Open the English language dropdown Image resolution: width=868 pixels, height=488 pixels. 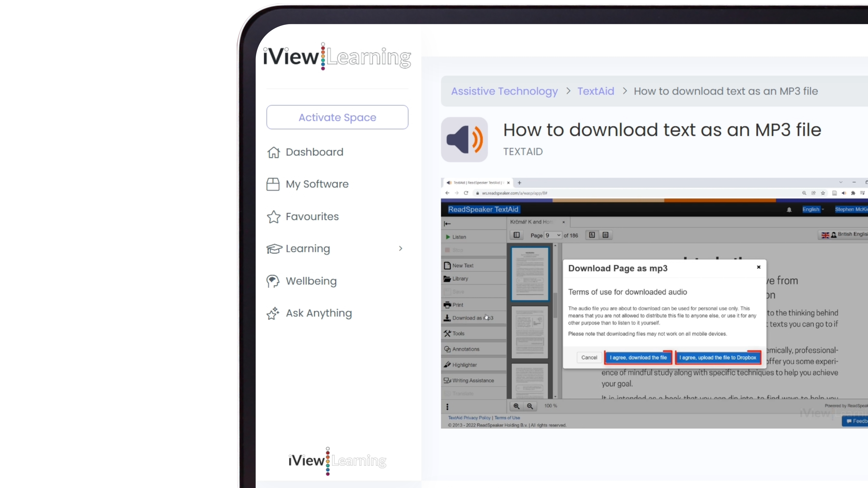[x=813, y=209]
